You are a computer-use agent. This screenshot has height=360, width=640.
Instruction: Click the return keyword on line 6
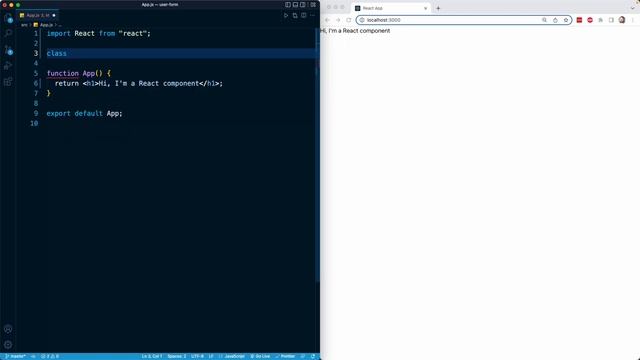click(x=67, y=83)
